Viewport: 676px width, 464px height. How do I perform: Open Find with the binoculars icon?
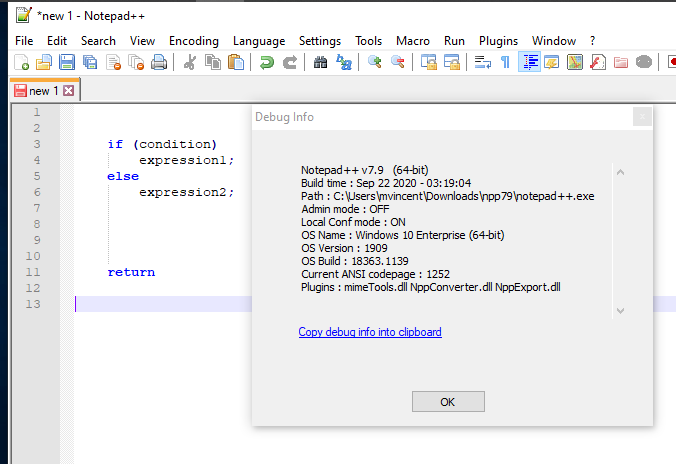point(320,62)
